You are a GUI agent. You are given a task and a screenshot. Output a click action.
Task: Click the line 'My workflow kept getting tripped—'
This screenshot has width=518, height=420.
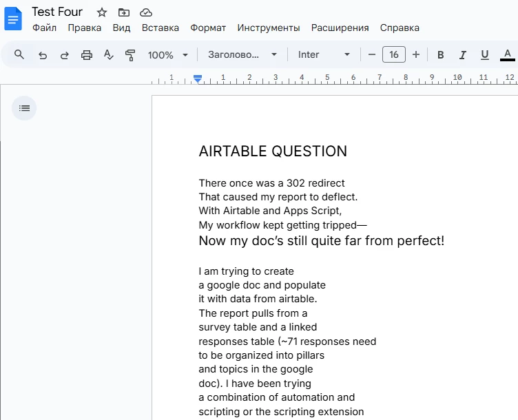(283, 225)
